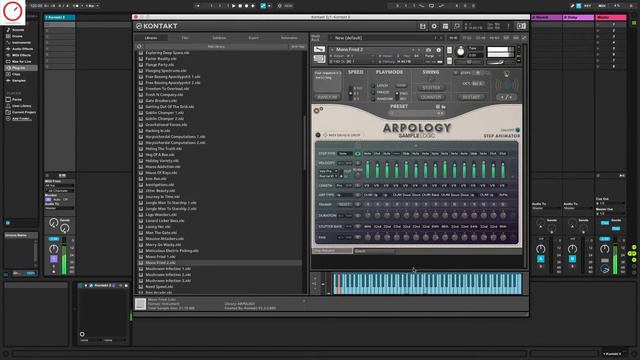This screenshot has height=360, width=640.
Task: Toggle the RANDOM playmode option
Action: click(x=373, y=99)
